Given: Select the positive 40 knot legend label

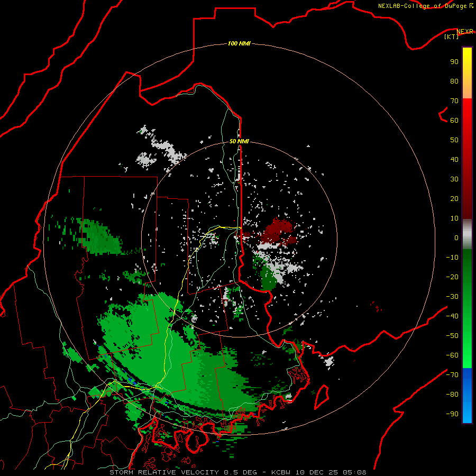Looking at the screenshot, I should [x=454, y=160].
